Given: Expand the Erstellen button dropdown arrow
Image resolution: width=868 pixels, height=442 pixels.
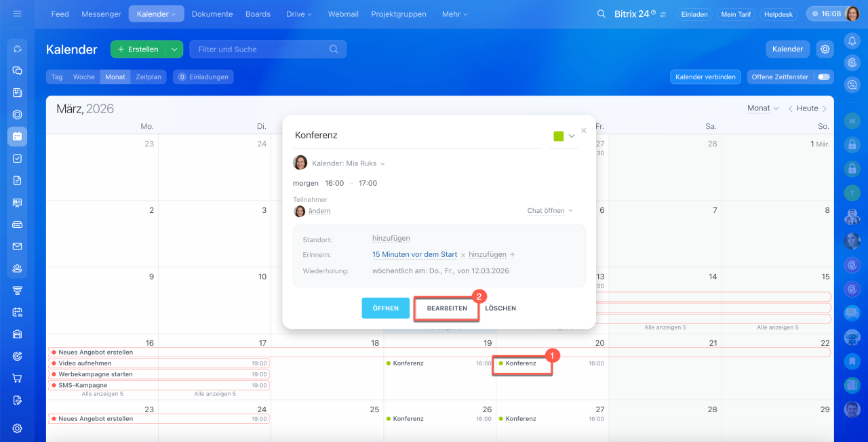Looking at the screenshot, I should coord(175,49).
